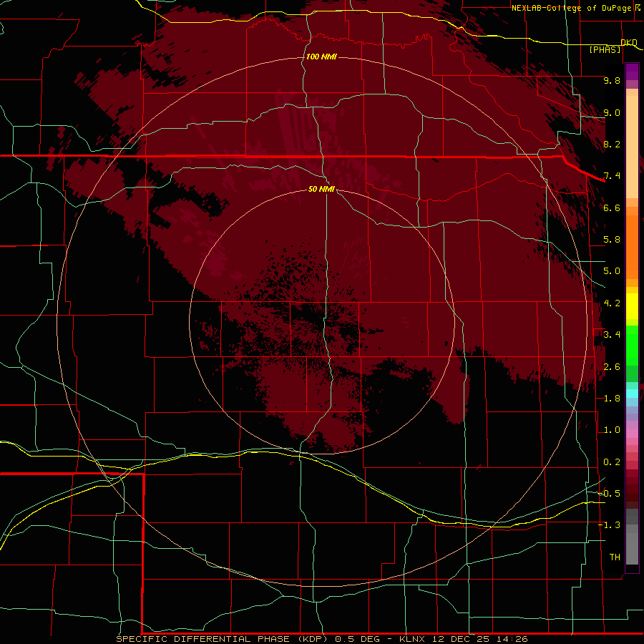This screenshot has width=644, height=644.
Task: Click the 7.4 value on the color scale
Action: pyautogui.click(x=612, y=176)
